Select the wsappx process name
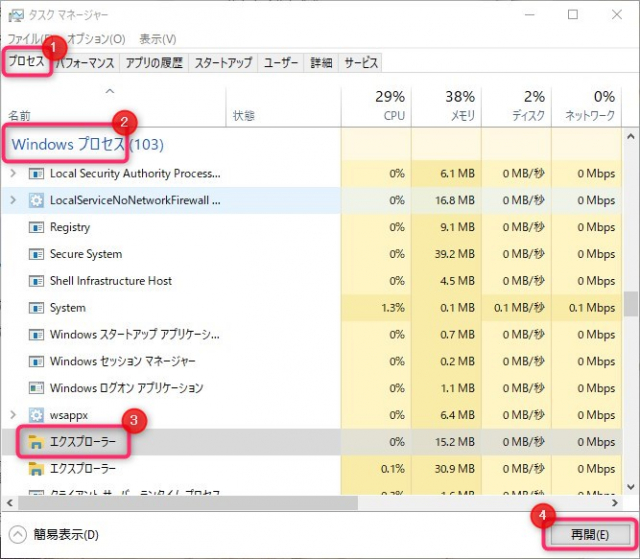 pyautogui.click(x=69, y=415)
